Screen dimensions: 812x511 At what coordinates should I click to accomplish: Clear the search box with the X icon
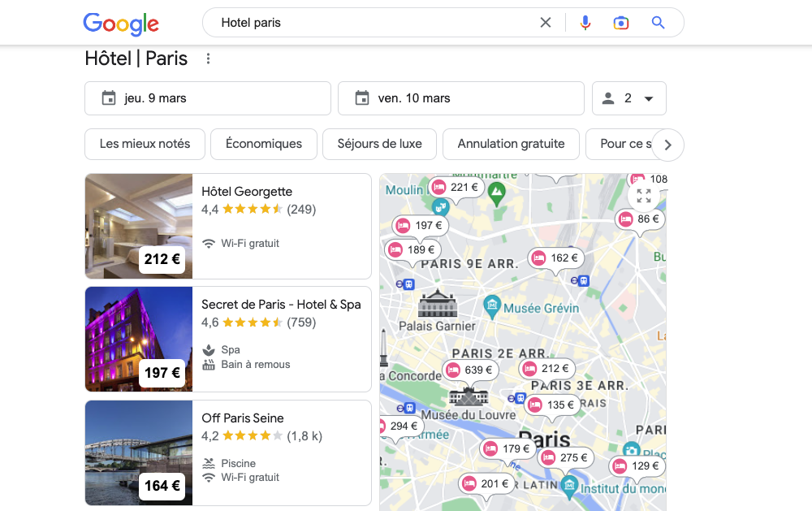546,22
